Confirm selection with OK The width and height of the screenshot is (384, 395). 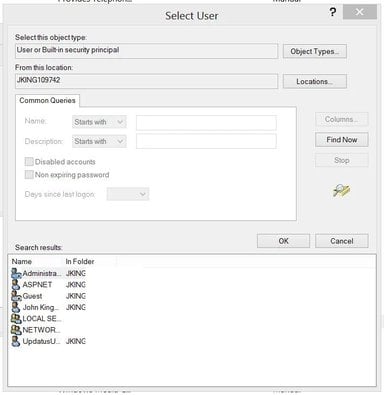(x=283, y=241)
